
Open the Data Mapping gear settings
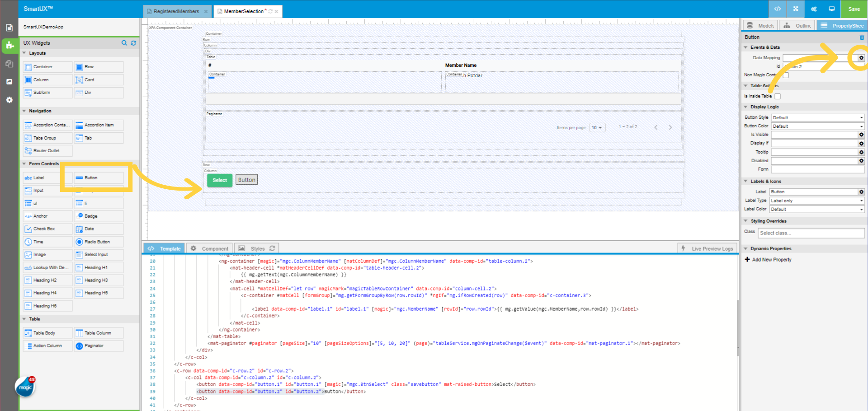(x=861, y=58)
